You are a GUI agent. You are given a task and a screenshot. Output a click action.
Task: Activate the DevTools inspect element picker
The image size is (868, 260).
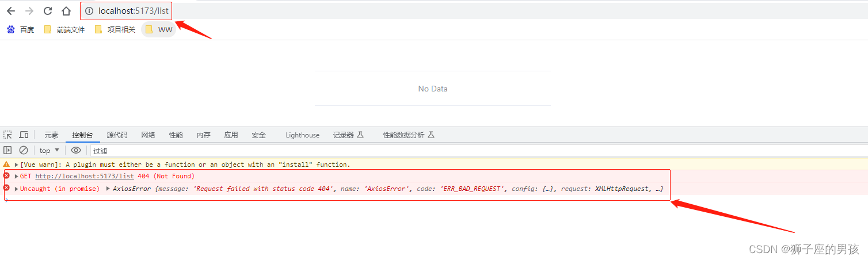[x=8, y=135]
